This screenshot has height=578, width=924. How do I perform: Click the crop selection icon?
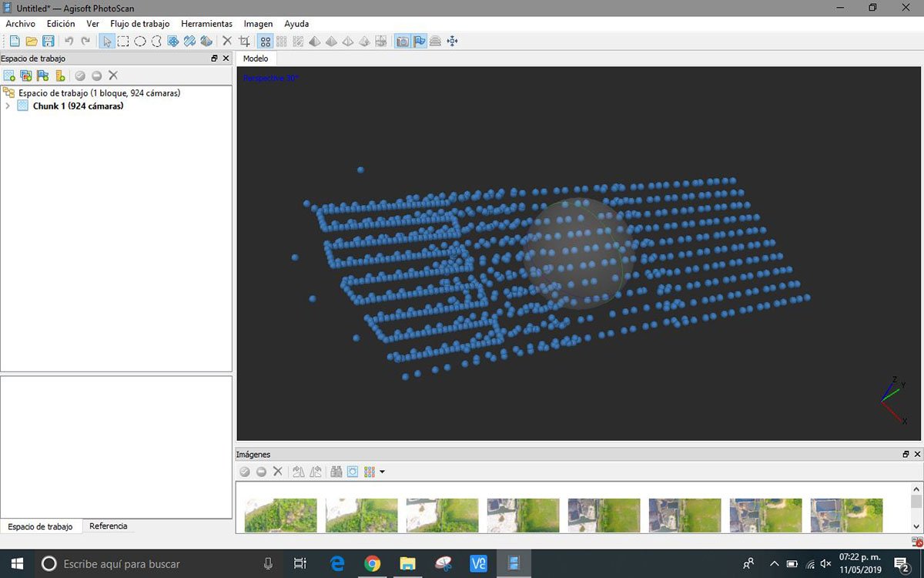[244, 41]
